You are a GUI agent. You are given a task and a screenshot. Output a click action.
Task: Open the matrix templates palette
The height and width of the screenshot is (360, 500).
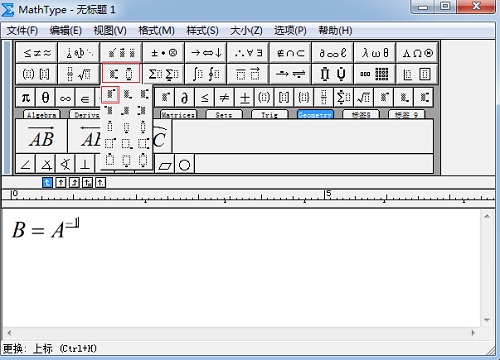pos(375,74)
